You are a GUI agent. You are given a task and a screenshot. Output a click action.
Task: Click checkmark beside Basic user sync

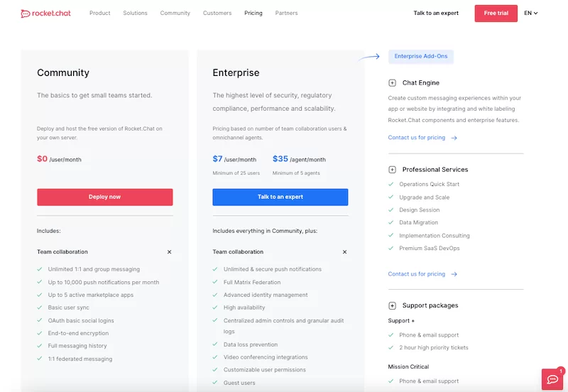[x=40, y=307]
